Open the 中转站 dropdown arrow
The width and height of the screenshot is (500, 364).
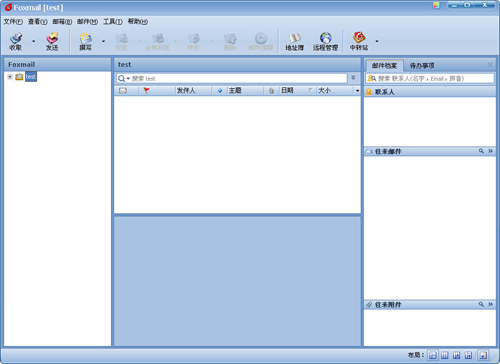pyautogui.click(x=377, y=41)
